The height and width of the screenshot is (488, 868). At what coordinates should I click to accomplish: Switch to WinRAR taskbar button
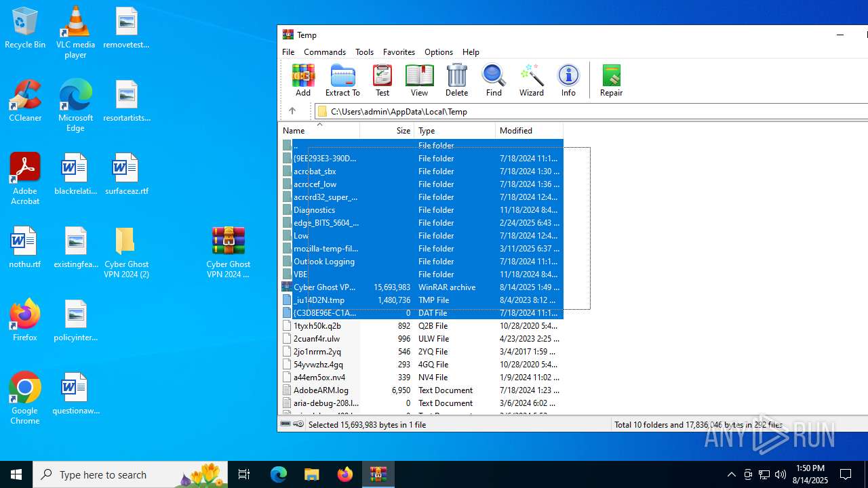click(x=378, y=474)
